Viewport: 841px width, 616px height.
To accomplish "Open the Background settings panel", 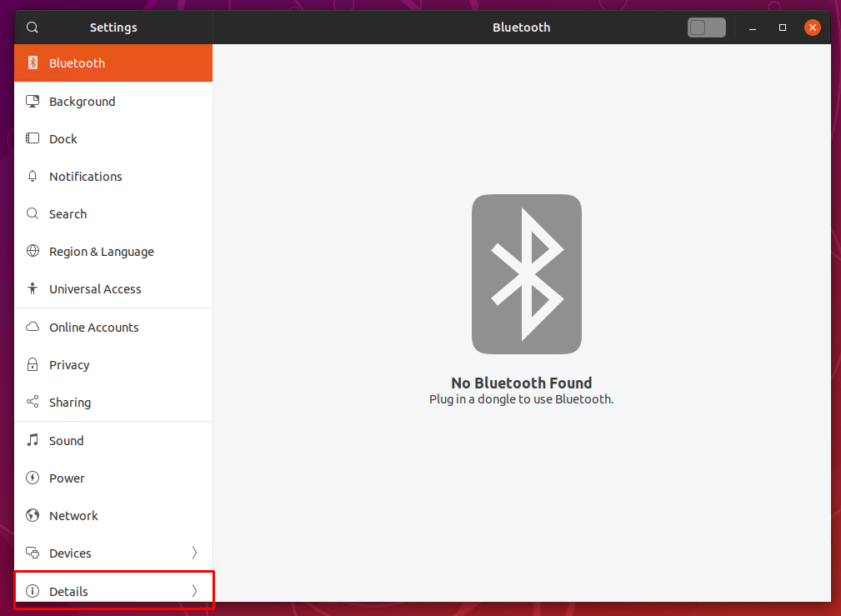I will 113,102.
